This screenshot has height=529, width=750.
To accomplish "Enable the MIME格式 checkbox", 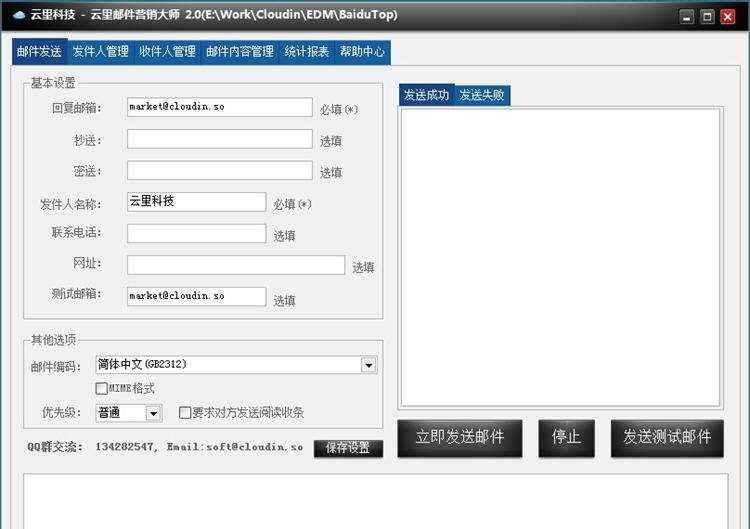I will 101,388.
